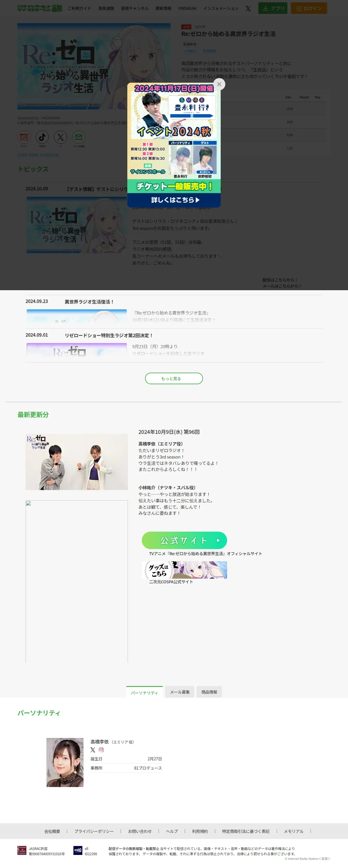Click the メールはこちらから！ text
This screenshot has height=868, width=348.
pos(282,286)
